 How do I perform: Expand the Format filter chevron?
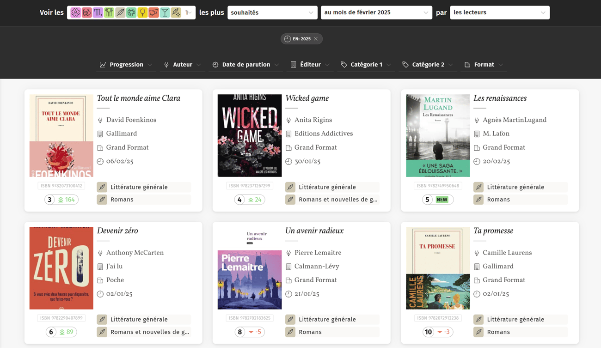click(x=501, y=65)
